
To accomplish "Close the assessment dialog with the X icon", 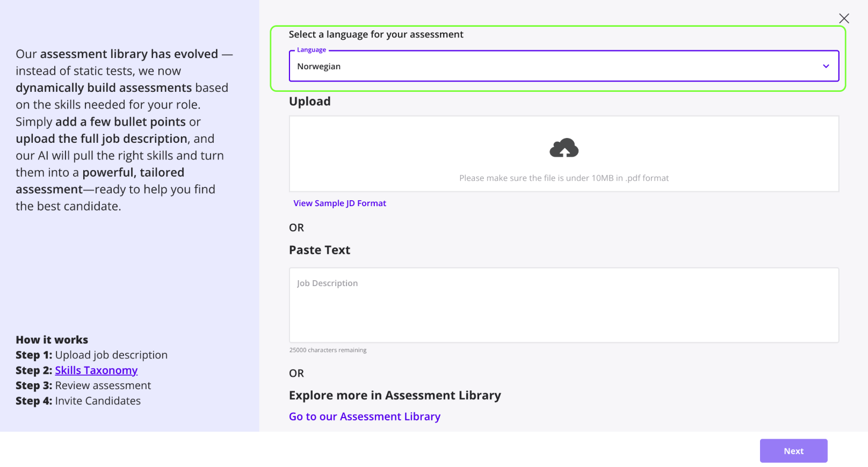I will click(x=844, y=18).
